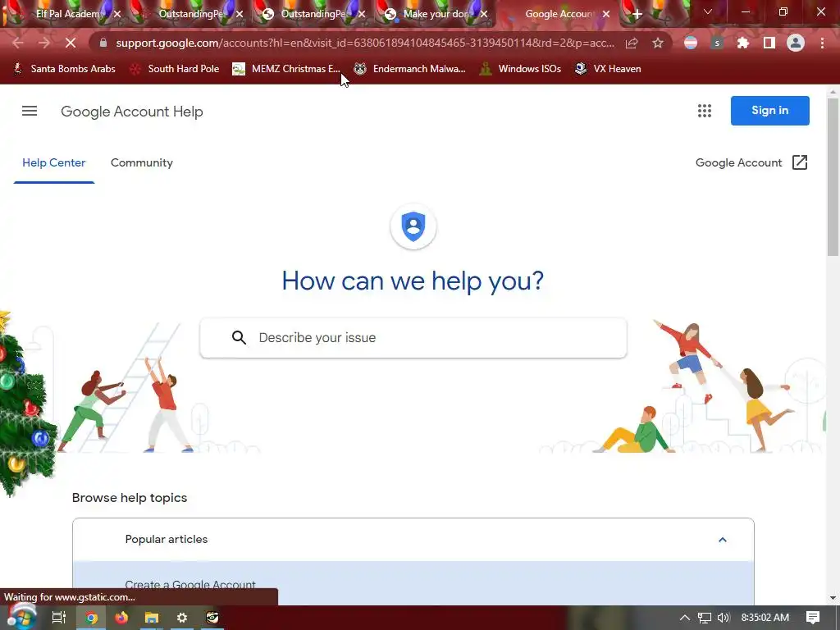The height and width of the screenshot is (630, 840).
Task: Open the Google apps grid
Action: pos(705,111)
